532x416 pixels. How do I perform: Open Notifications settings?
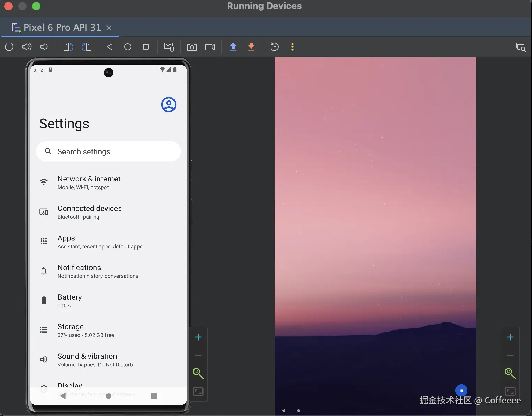coord(109,271)
